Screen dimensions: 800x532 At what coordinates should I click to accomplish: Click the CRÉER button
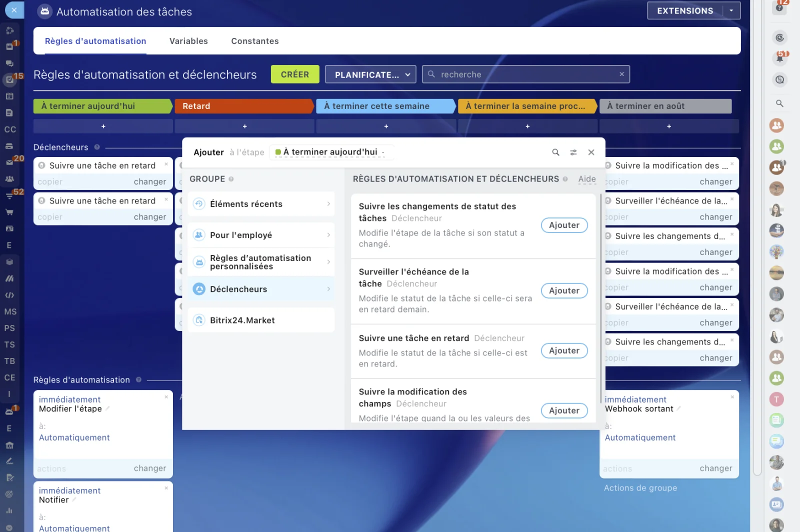click(x=295, y=74)
